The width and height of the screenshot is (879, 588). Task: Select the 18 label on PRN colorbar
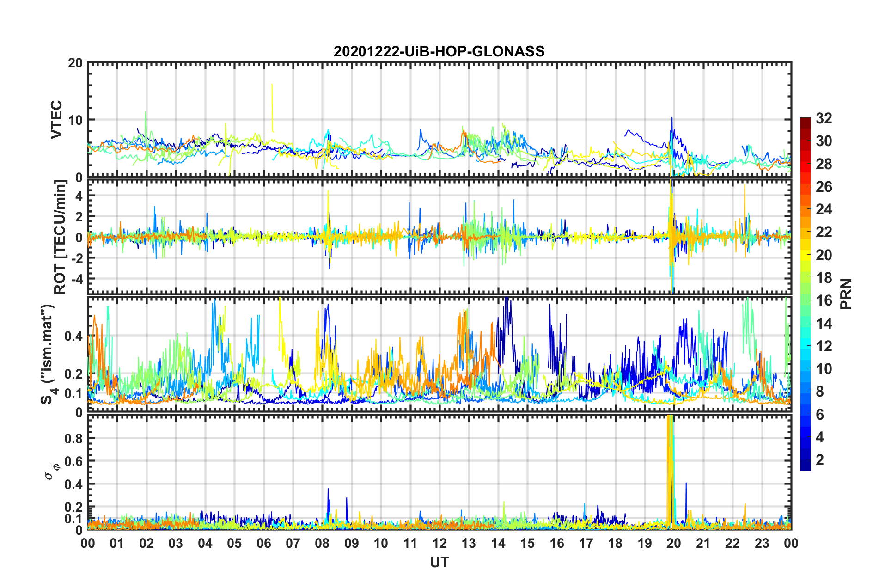coord(824,278)
